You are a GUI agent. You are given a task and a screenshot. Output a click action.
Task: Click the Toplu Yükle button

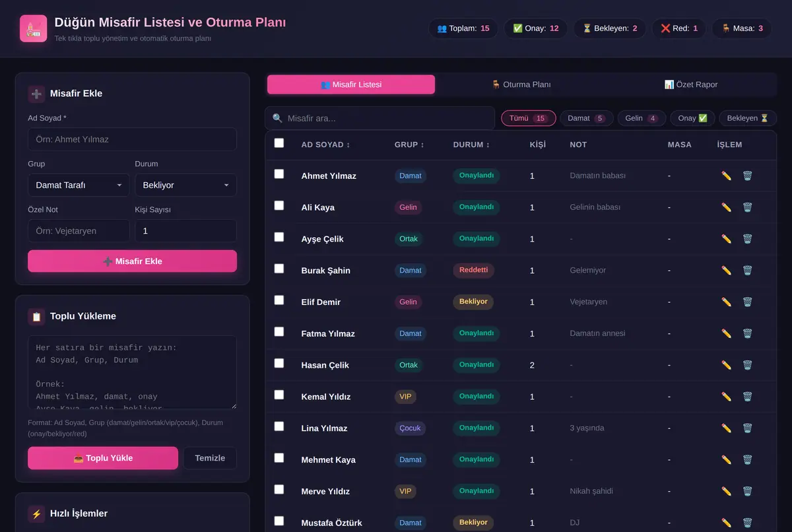coord(103,458)
